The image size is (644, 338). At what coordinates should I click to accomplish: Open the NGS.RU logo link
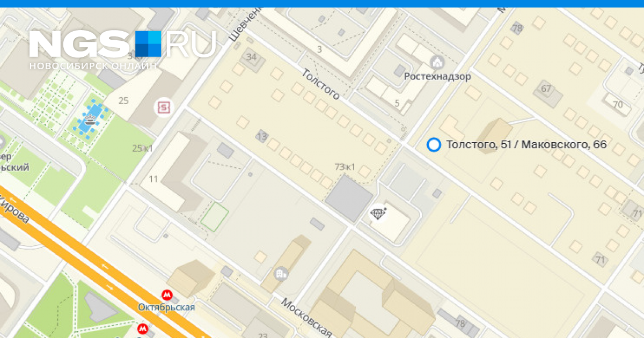click(x=122, y=48)
